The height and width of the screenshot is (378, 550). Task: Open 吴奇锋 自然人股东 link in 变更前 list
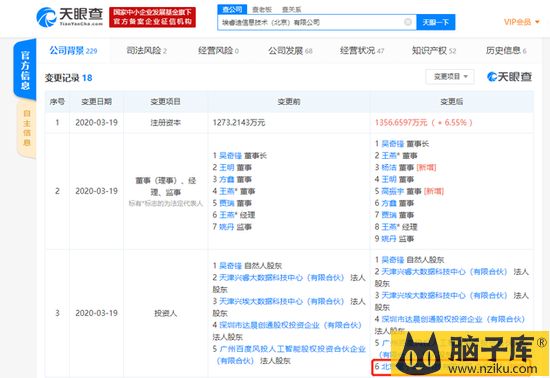(230, 266)
